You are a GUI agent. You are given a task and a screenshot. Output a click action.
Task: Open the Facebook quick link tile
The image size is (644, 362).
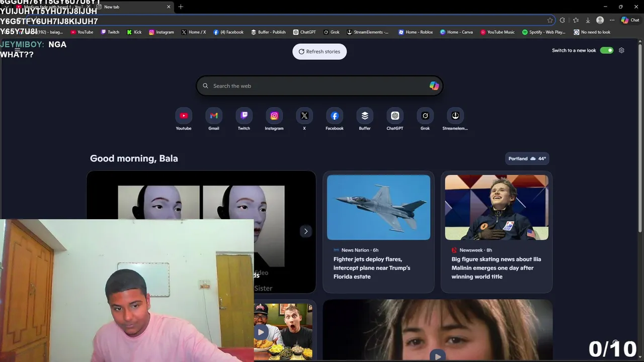tap(335, 120)
